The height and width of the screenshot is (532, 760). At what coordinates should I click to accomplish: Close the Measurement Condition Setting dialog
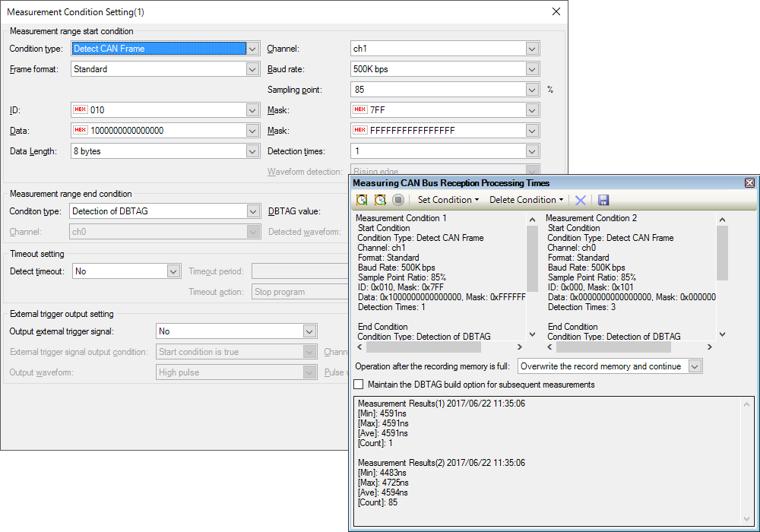pyautogui.click(x=556, y=11)
